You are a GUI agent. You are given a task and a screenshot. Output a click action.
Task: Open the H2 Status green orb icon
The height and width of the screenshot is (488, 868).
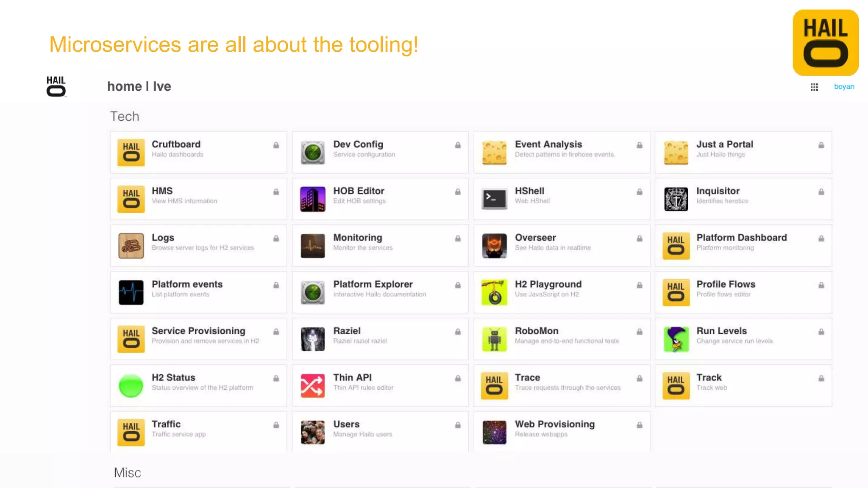click(131, 385)
